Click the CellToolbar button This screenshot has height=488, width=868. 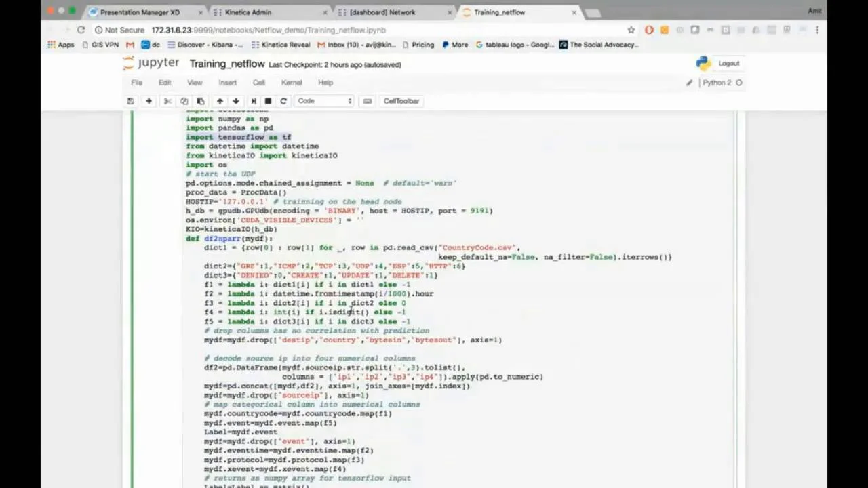pos(401,101)
